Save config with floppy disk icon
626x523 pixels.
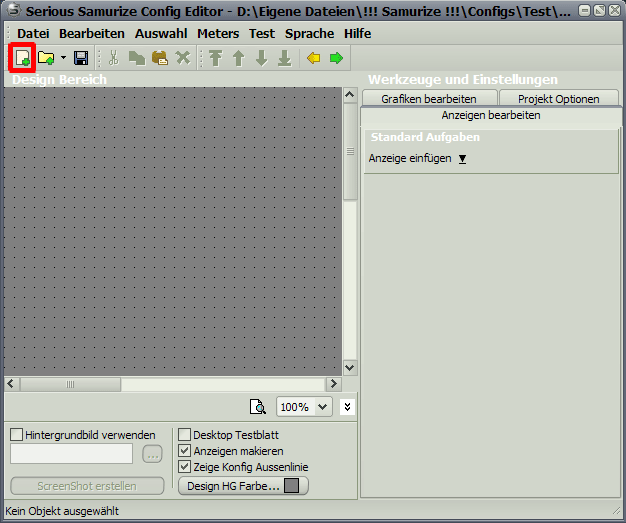pos(81,58)
